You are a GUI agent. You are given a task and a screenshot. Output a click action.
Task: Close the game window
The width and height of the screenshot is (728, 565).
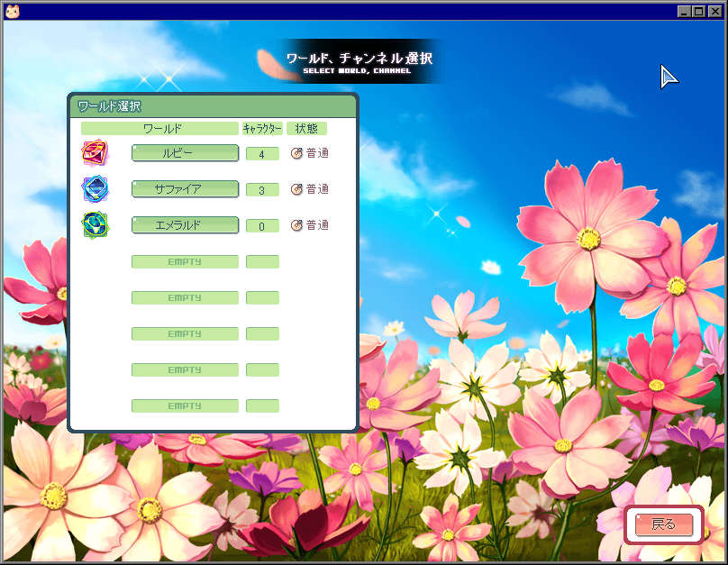(x=714, y=11)
